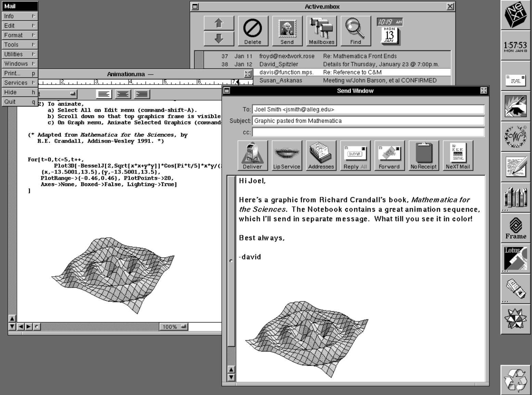The height and width of the screenshot is (395, 532).
Task: Expand the Utilities submenu
Action: click(20, 54)
